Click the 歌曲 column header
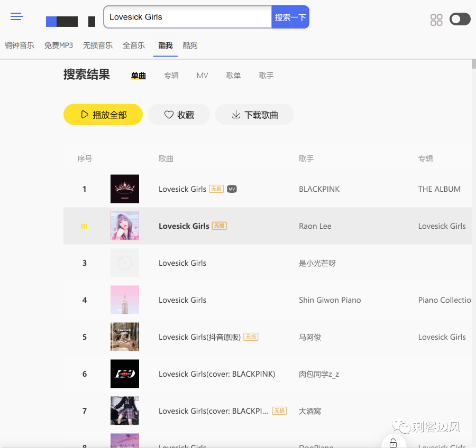Viewport: 476px width, 448px height. coord(166,158)
